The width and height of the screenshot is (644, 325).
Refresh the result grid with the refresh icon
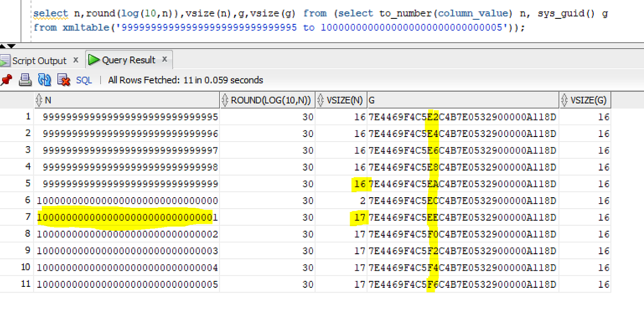point(44,80)
